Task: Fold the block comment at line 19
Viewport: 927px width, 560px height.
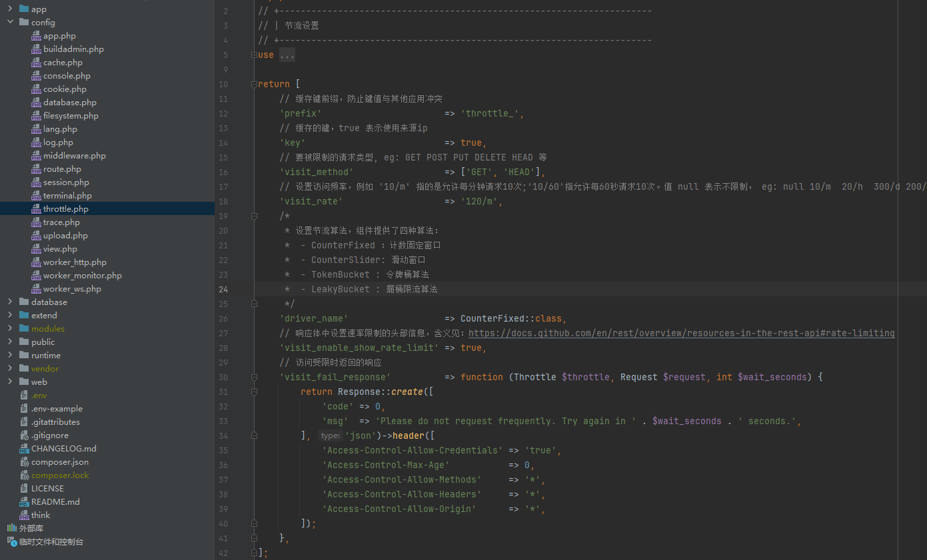Action: (x=254, y=216)
